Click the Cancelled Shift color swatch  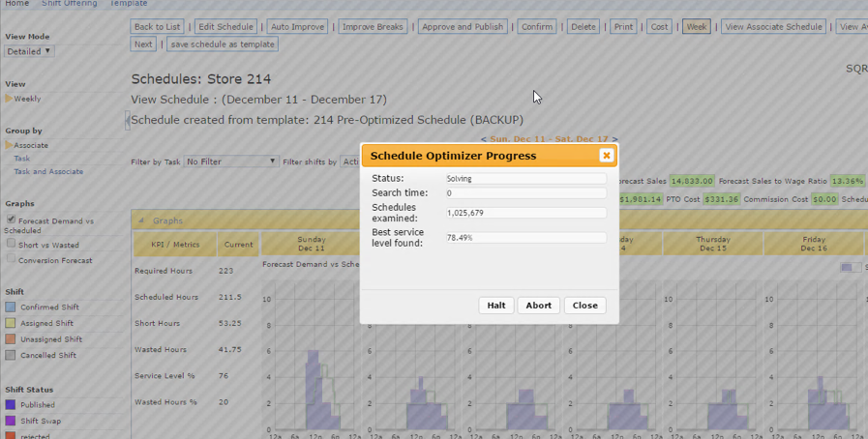pos(10,355)
